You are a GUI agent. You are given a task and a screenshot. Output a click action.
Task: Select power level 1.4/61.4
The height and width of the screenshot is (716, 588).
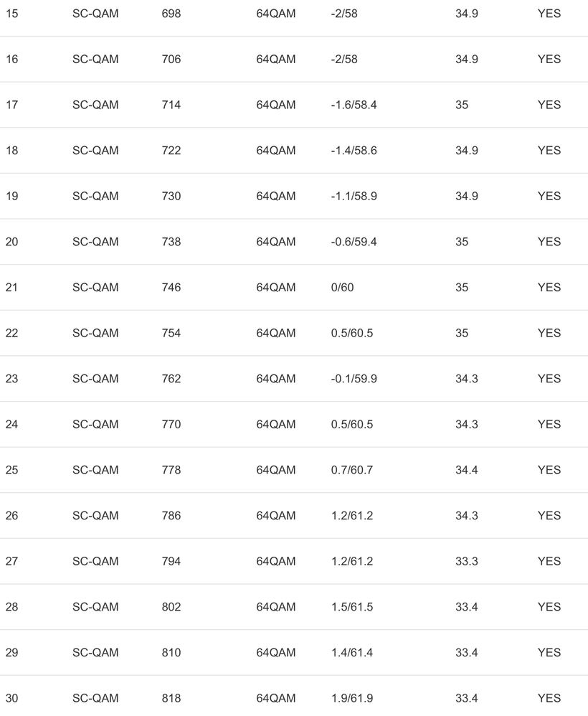[352, 653]
